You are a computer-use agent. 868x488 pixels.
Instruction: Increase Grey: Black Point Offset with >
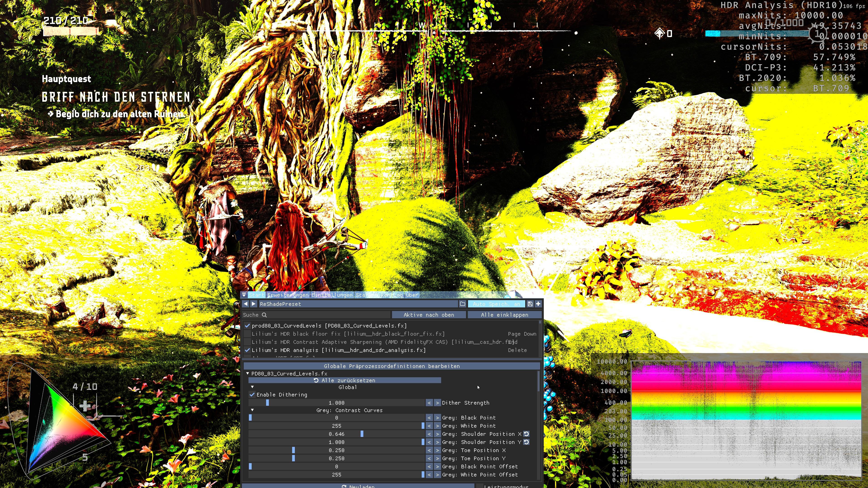pos(437,467)
